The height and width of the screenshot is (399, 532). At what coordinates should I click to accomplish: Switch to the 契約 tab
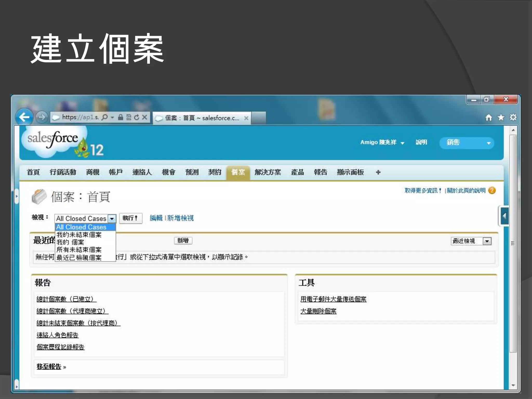click(x=215, y=172)
